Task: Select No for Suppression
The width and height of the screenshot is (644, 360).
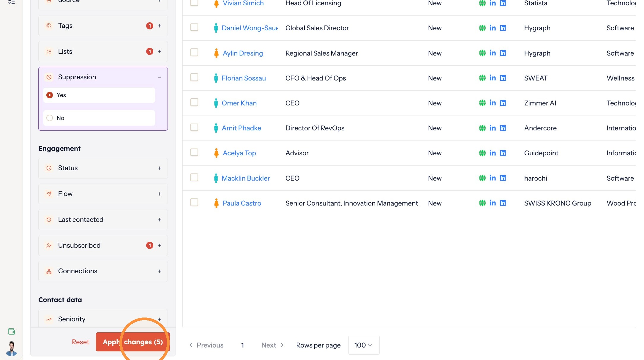Action: [x=99, y=118]
